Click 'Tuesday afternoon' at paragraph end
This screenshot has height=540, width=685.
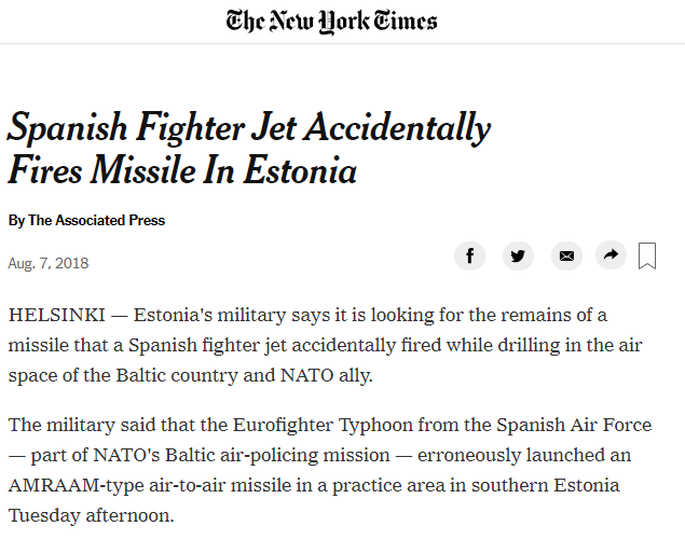[x=91, y=516]
